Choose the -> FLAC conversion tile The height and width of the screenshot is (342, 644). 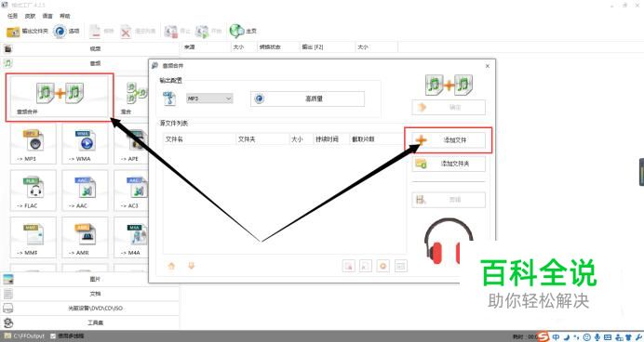tap(33, 191)
